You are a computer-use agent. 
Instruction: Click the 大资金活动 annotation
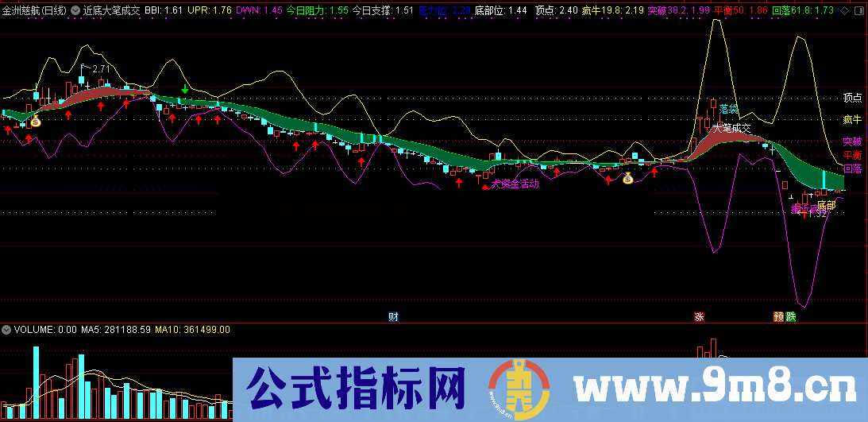[x=515, y=184]
